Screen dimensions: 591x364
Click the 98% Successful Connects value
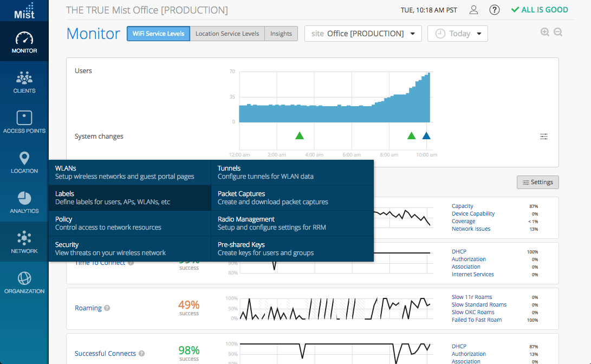point(189,350)
